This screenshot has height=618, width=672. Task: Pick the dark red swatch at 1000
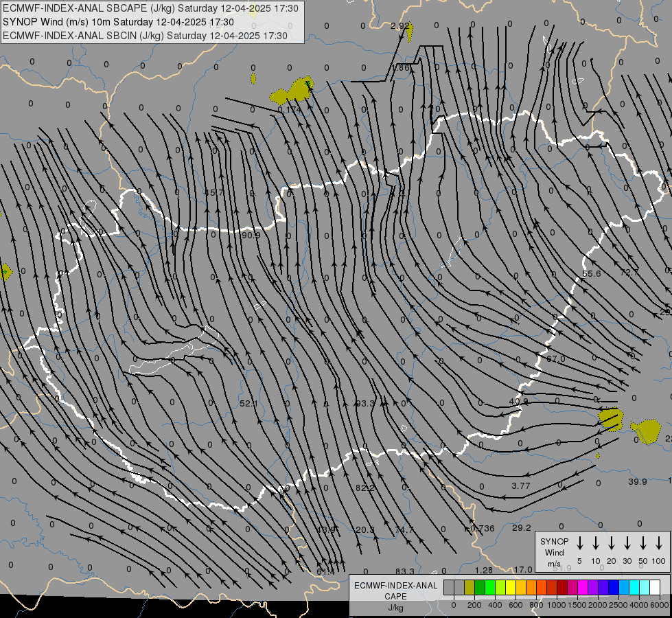click(562, 588)
